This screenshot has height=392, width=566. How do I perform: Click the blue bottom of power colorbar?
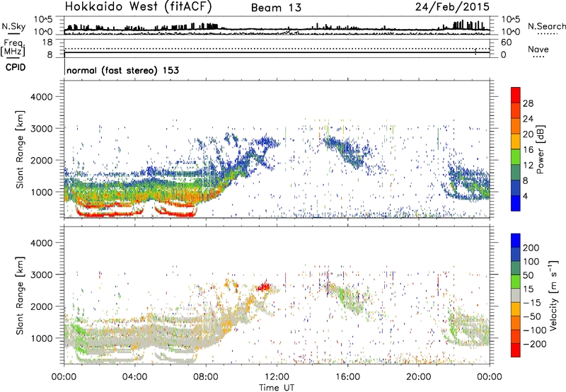pos(516,203)
